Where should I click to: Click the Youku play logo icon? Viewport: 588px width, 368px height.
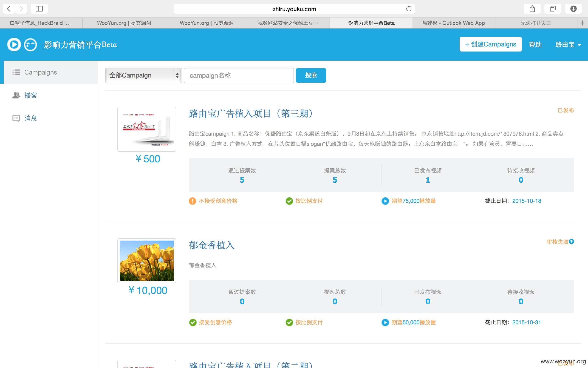coord(14,45)
